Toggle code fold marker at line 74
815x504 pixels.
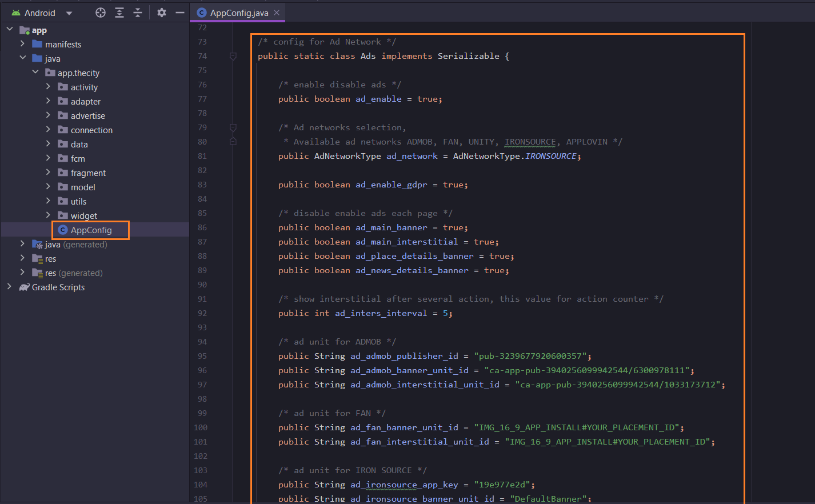[x=233, y=56]
